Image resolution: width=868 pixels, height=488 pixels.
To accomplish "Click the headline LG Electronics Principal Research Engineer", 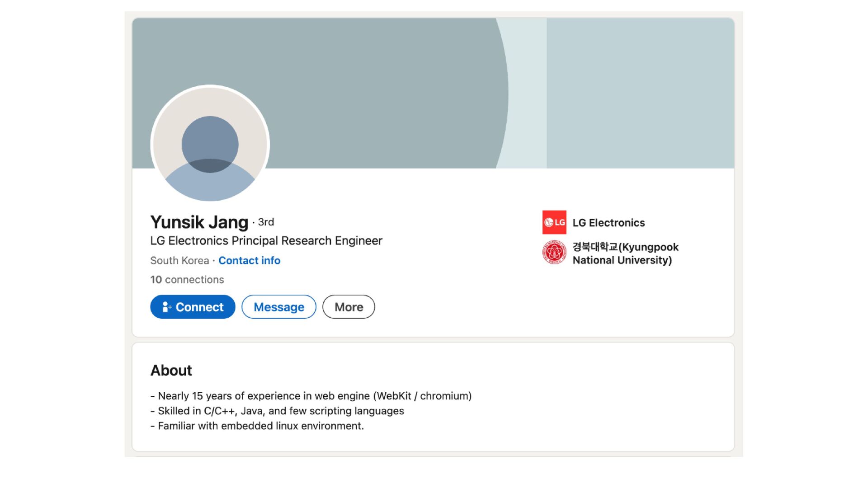I will pos(266,241).
